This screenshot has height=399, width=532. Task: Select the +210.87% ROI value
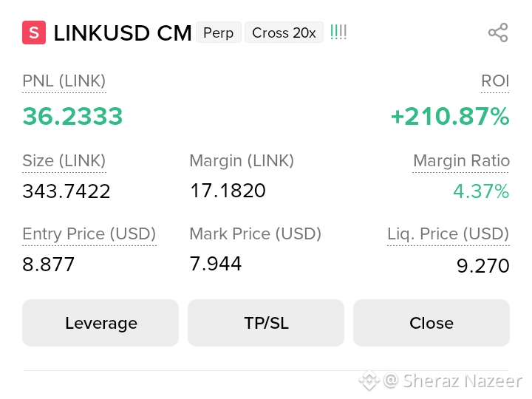tap(450, 117)
